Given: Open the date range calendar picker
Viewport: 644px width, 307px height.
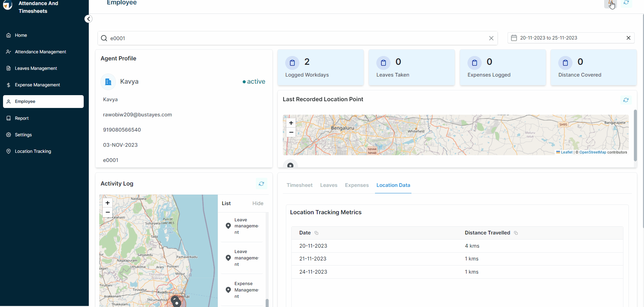Looking at the screenshot, I should [514, 38].
